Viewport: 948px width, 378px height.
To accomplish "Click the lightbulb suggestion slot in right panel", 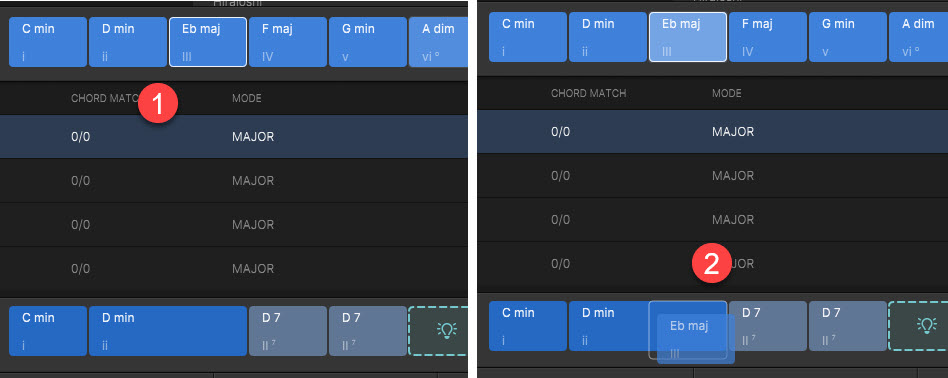I will 918,325.
